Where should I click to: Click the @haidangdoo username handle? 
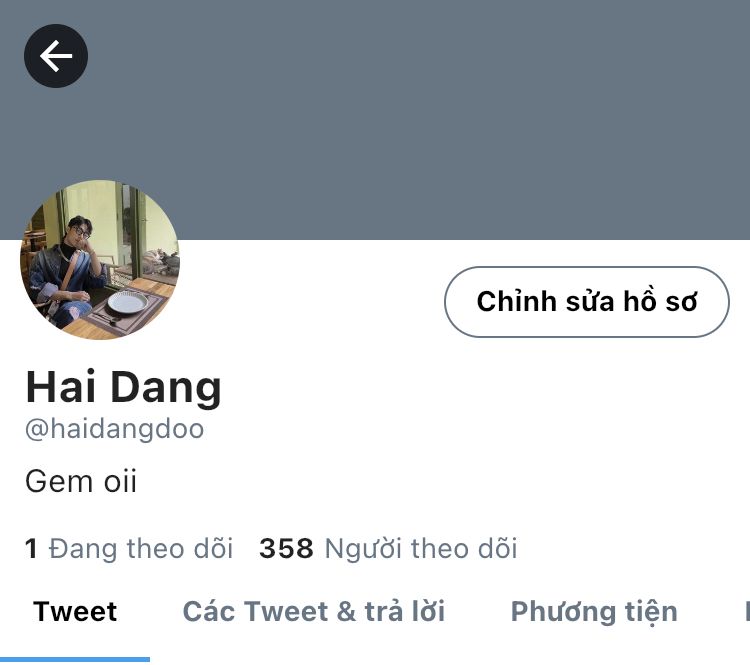pyautogui.click(x=114, y=429)
